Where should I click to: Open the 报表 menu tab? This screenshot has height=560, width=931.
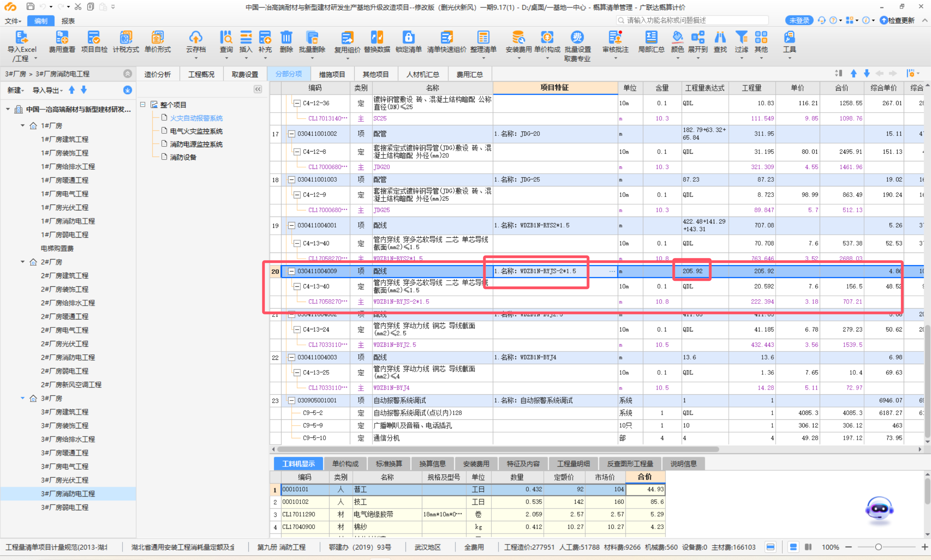(x=68, y=21)
